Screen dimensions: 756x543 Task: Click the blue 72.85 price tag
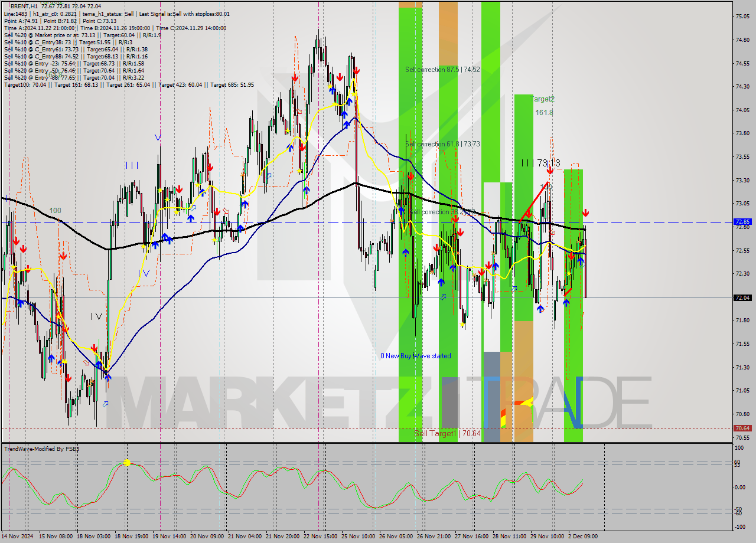[x=742, y=222]
